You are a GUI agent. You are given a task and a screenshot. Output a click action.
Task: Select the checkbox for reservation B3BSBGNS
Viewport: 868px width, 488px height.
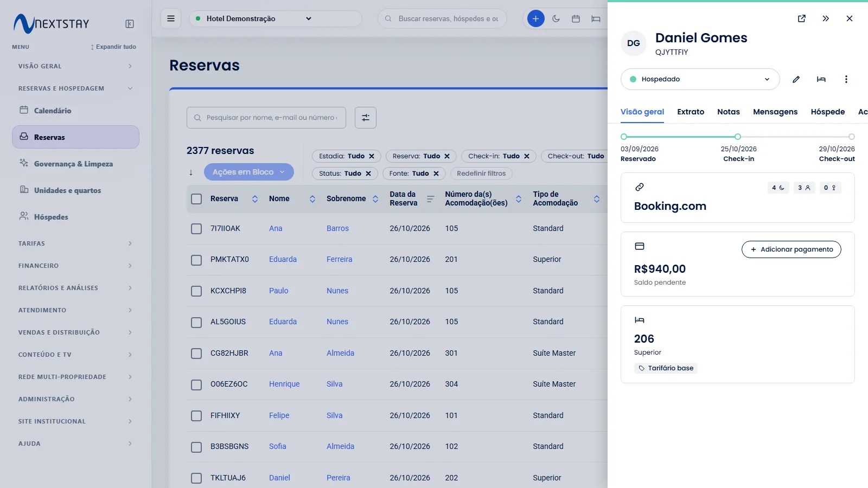[196, 447]
